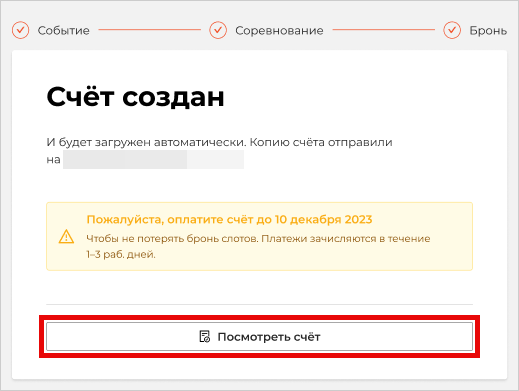The width and height of the screenshot is (519, 391).
Task: Click the line 'И будет загружен автоматически'
Action: tap(146, 142)
